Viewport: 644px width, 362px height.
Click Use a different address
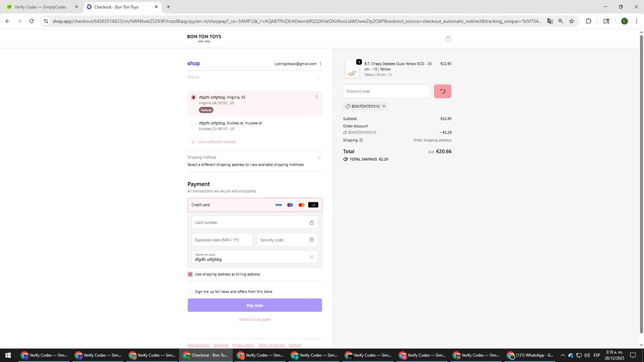(x=217, y=142)
